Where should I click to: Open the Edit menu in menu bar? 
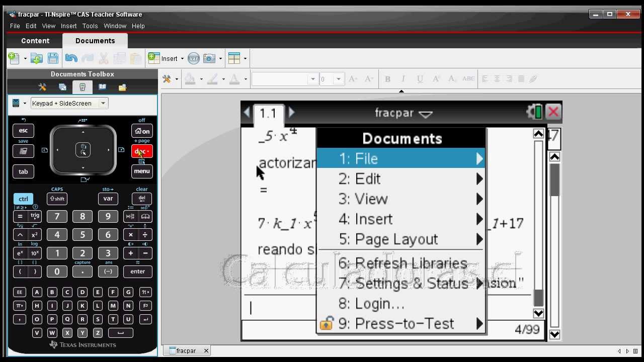coord(31,26)
